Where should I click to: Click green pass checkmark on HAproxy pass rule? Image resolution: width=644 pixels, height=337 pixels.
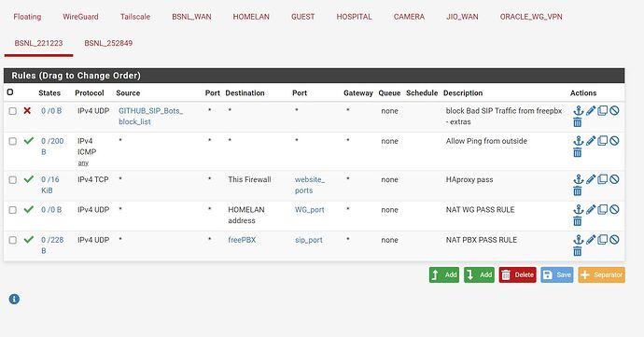[28, 179]
